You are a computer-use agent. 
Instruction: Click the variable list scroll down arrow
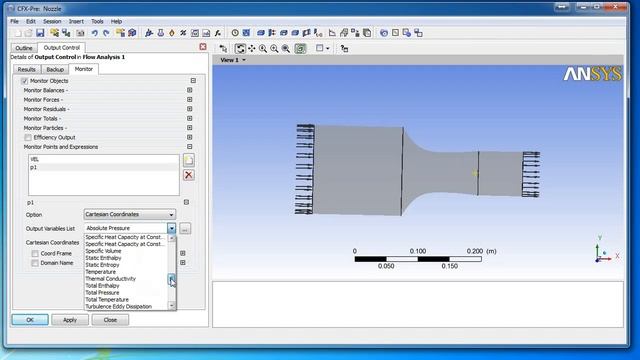tap(171, 305)
